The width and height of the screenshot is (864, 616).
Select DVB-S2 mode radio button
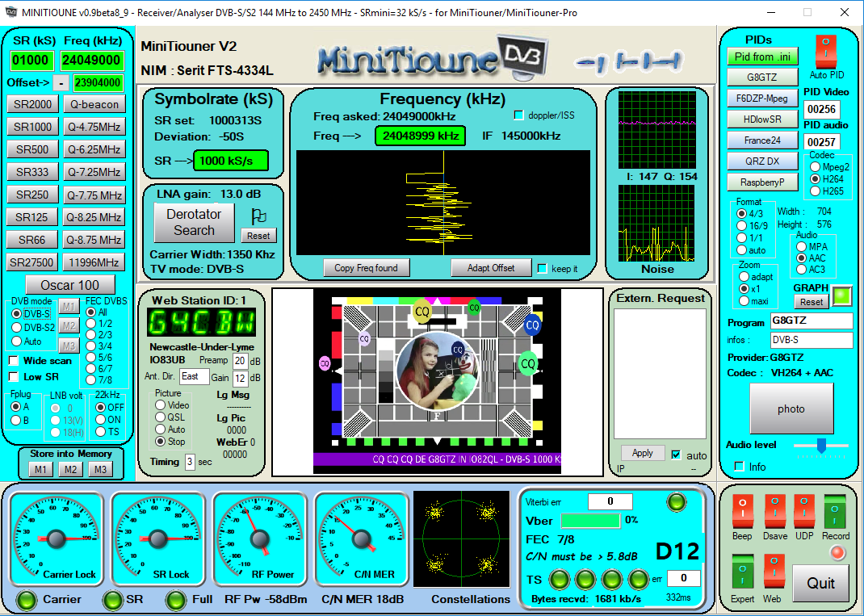pyautogui.click(x=16, y=327)
